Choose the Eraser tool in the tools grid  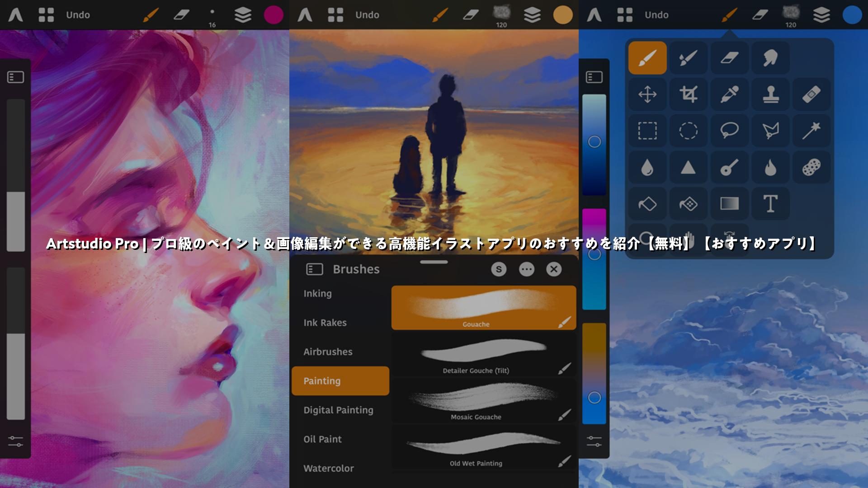(729, 58)
